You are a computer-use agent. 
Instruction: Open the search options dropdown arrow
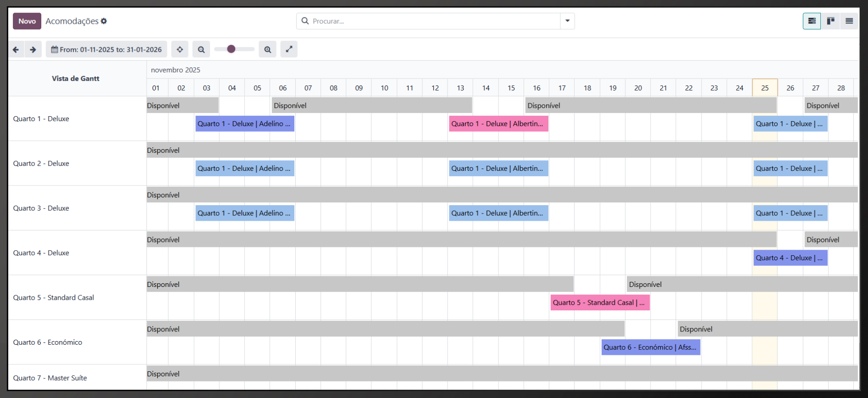point(567,21)
